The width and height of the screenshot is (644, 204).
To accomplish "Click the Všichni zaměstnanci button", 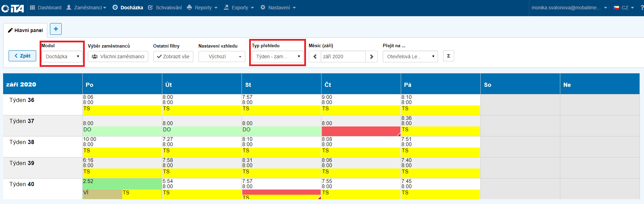I will 118,57.
